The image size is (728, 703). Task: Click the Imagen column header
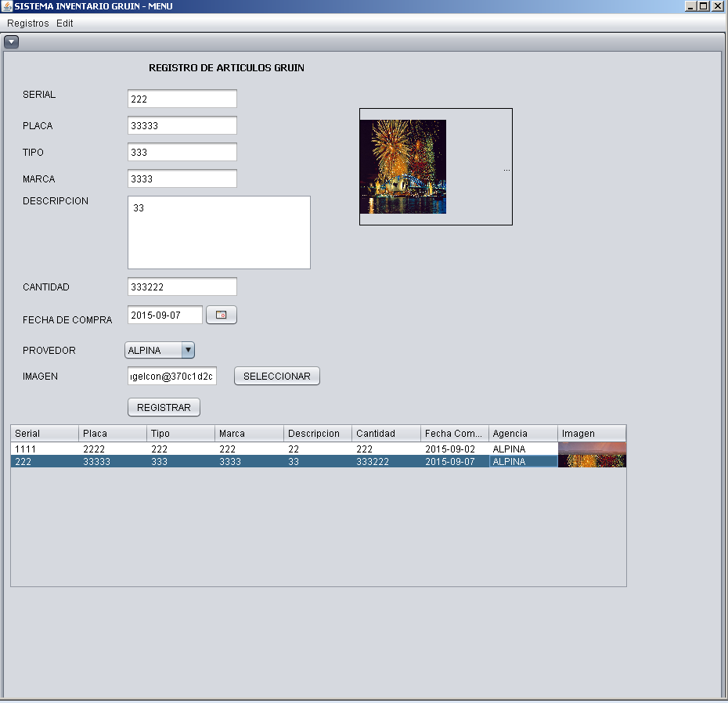tap(592, 433)
